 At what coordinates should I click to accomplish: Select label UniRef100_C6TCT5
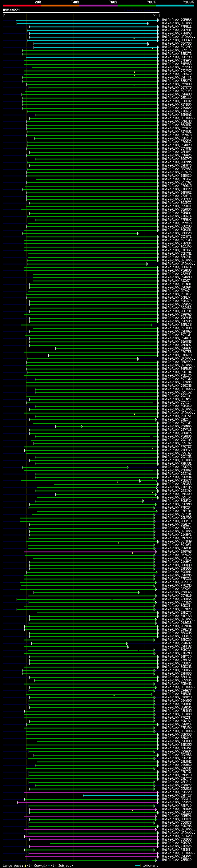pyautogui.click(x=177, y=88)
